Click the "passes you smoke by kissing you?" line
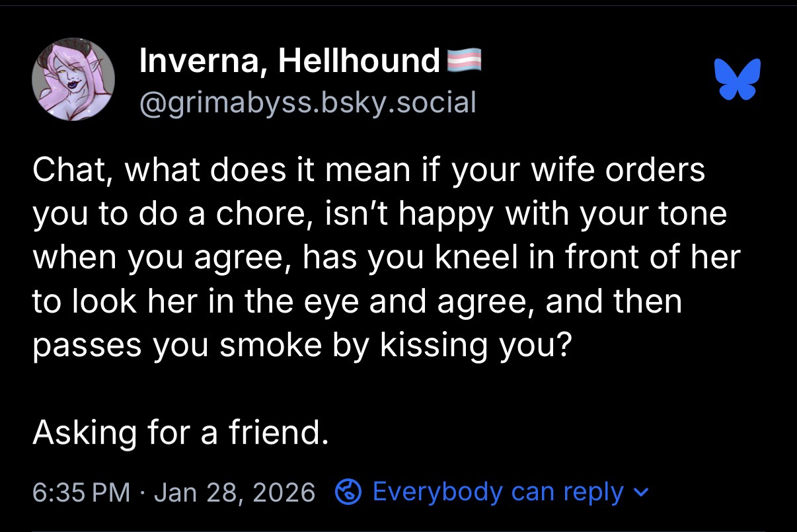 coord(301,345)
